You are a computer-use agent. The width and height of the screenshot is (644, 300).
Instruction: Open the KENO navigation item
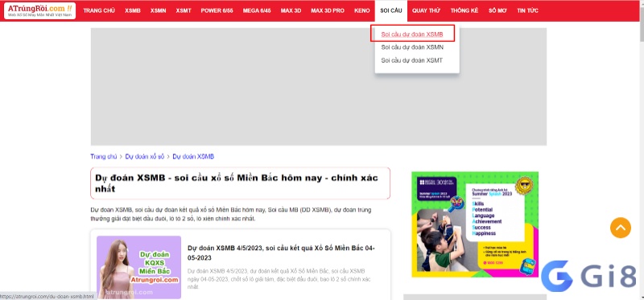coord(361,10)
